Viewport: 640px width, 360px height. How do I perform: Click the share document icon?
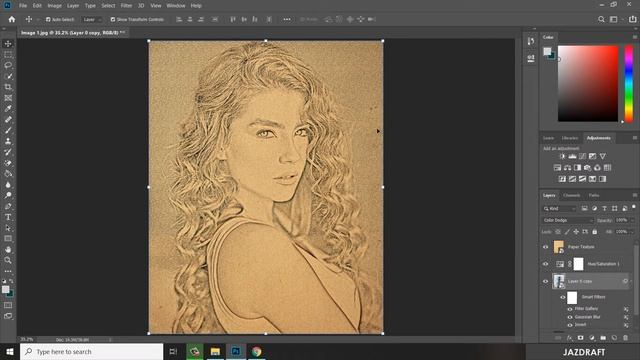pyautogui.click(x=633, y=19)
